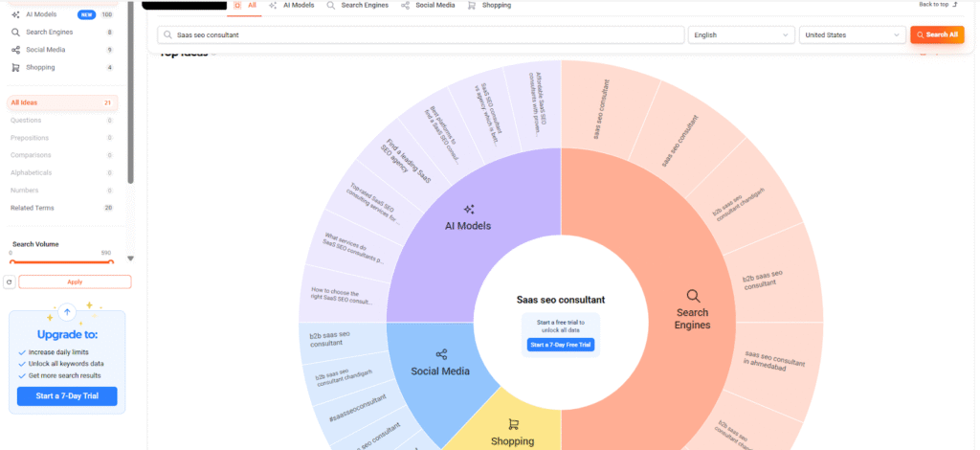Click the share icon in the Social Media chart segment
Image resolution: width=980 pixels, height=450 pixels.
click(441, 354)
